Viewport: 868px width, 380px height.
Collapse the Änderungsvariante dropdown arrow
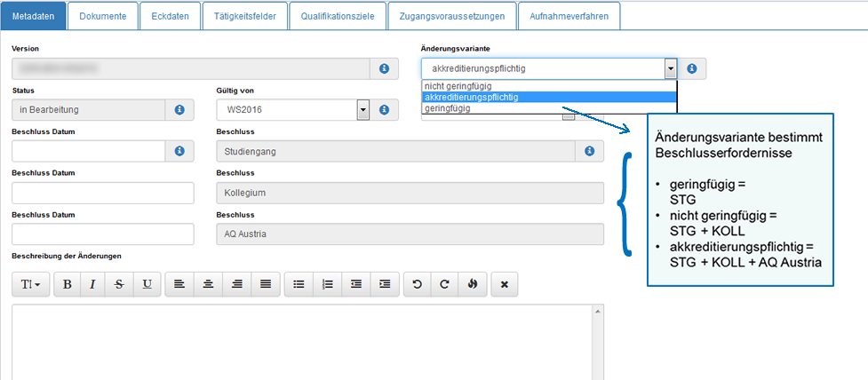[670, 68]
